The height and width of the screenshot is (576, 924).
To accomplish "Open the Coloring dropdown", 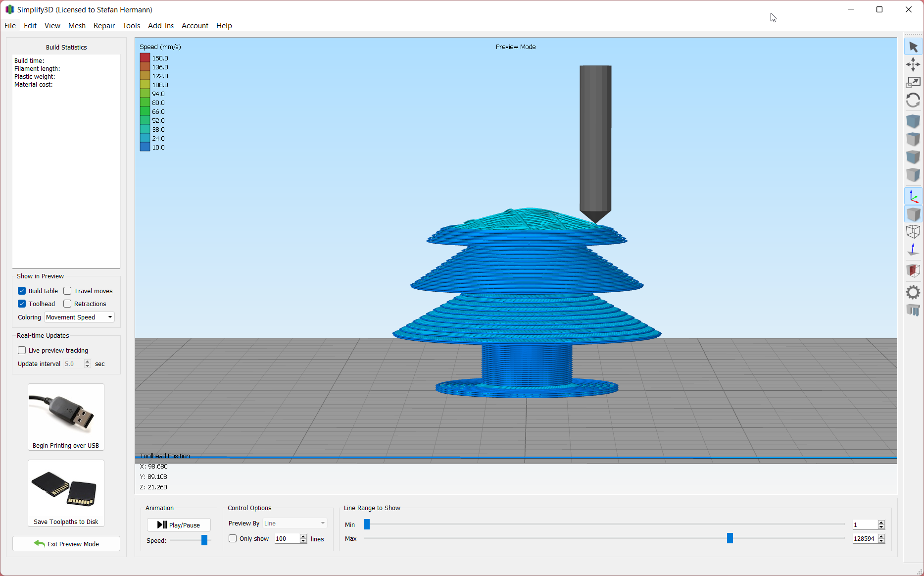I will coord(79,317).
